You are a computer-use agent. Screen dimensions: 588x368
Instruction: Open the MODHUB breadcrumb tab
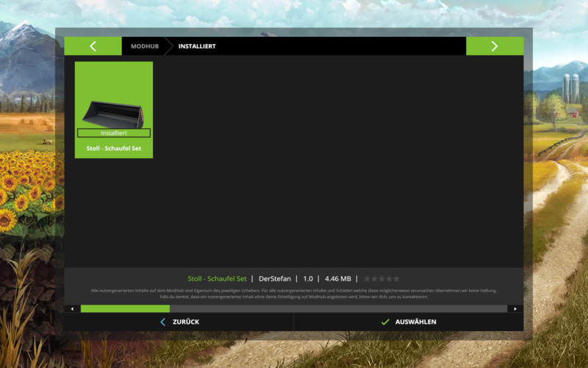pyautogui.click(x=145, y=46)
